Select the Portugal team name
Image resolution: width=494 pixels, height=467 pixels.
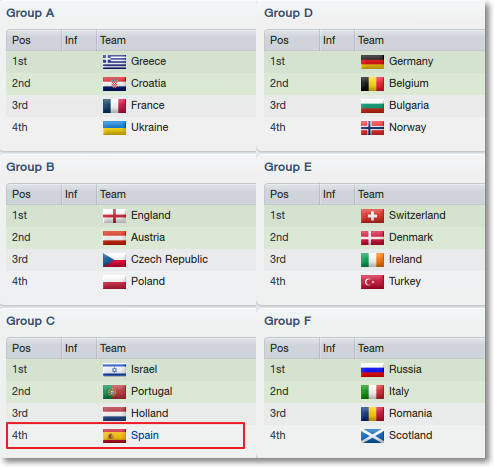pyautogui.click(x=152, y=391)
